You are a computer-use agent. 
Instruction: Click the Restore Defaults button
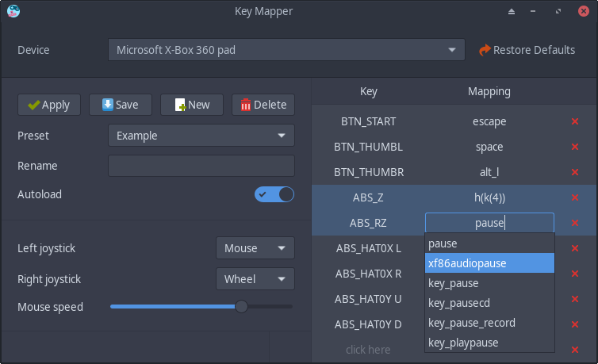coord(527,50)
